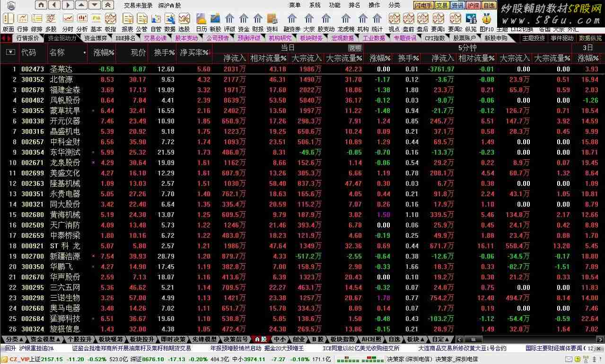Select stock row 三诺生物

(x=302, y=298)
